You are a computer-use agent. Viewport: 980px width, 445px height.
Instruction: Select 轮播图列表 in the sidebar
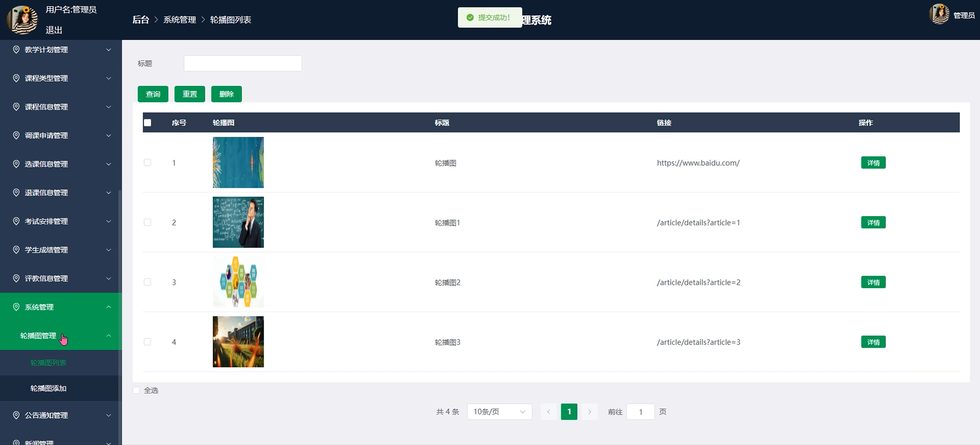click(x=48, y=363)
